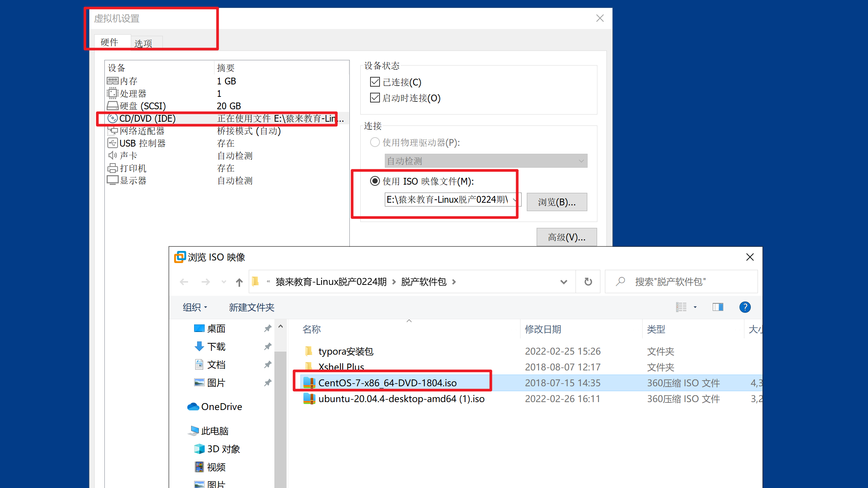Click 新建文件夹 new folder button

point(252,307)
